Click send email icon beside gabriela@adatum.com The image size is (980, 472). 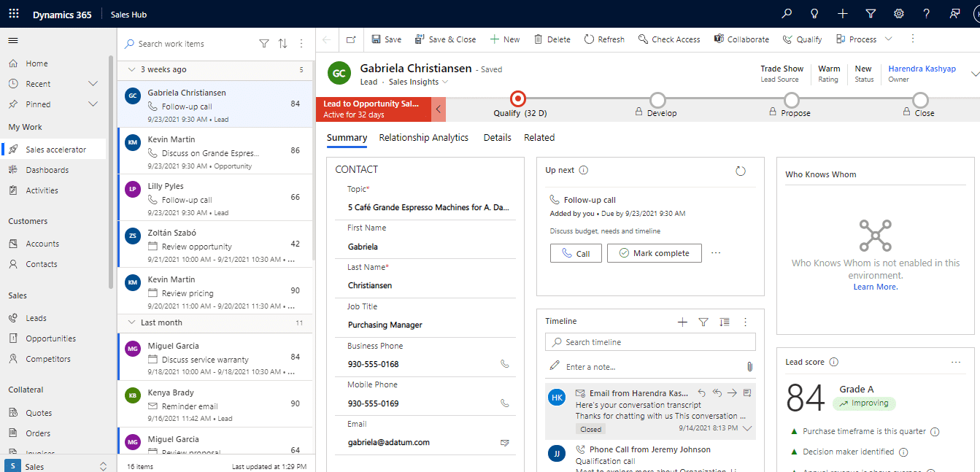coord(504,442)
